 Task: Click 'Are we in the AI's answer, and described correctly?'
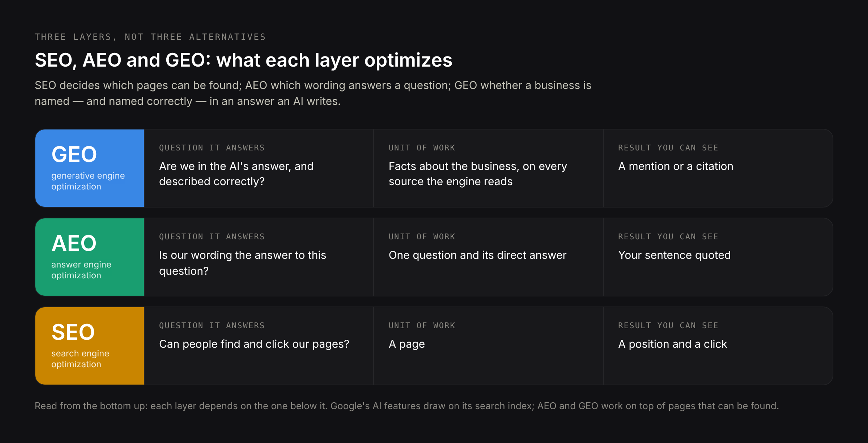coord(236,174)
